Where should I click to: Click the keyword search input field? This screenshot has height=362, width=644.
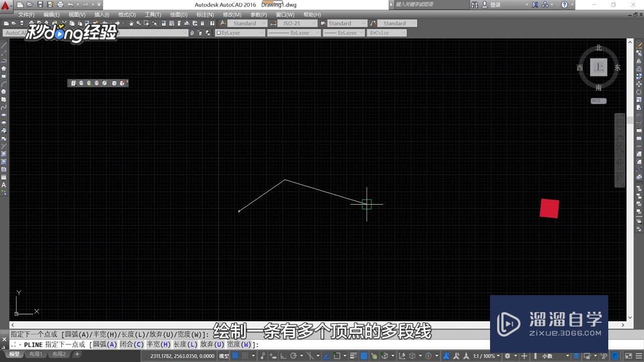[x=432, y=5]
